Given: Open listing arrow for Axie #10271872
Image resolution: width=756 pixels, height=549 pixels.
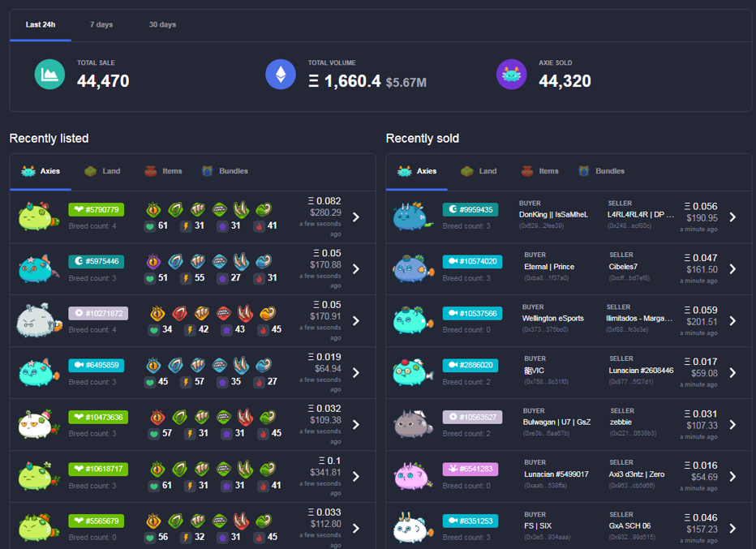Looking at the screenshot, I should [356, 321].
